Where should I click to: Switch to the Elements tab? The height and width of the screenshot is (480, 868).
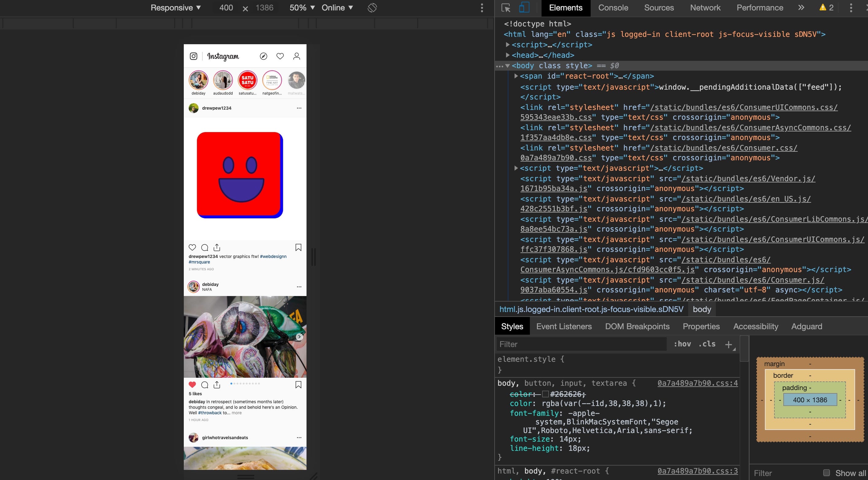coord(566,8)
